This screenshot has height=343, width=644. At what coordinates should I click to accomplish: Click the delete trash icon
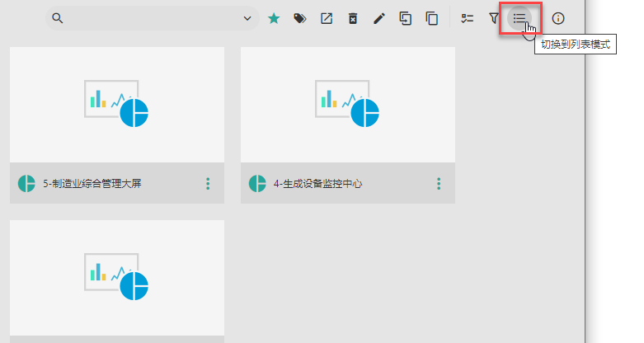(x=353, y=18)
